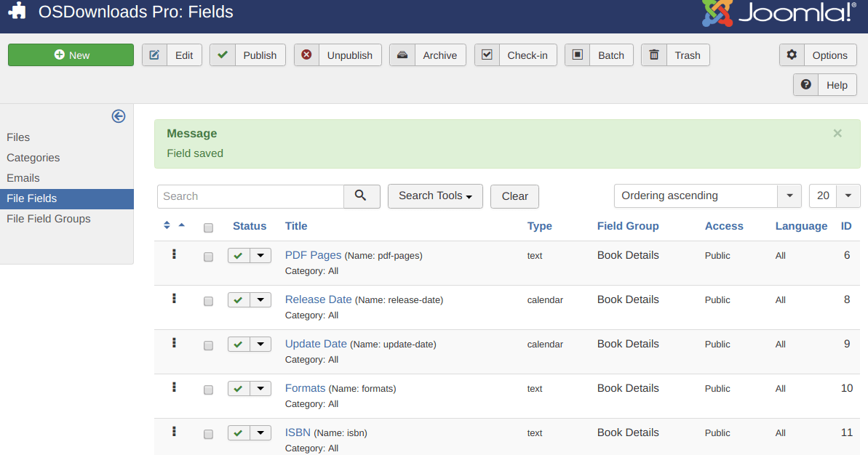The width and height of the screenshot is (868, 455).
Task: Select the ISBN row checkbox
Action: pyautogui.click(x=208, y=434)
